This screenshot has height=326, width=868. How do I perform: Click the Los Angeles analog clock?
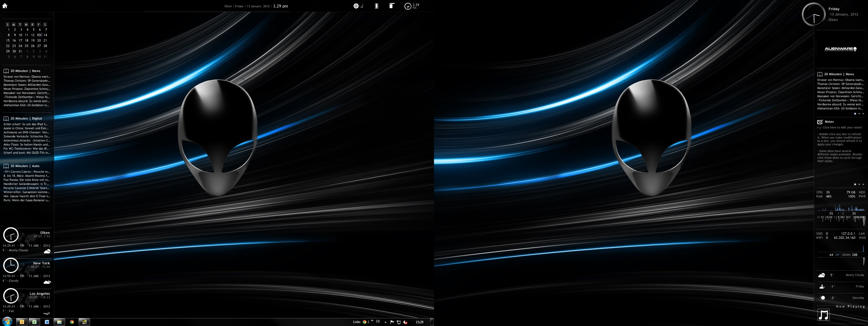11,296
